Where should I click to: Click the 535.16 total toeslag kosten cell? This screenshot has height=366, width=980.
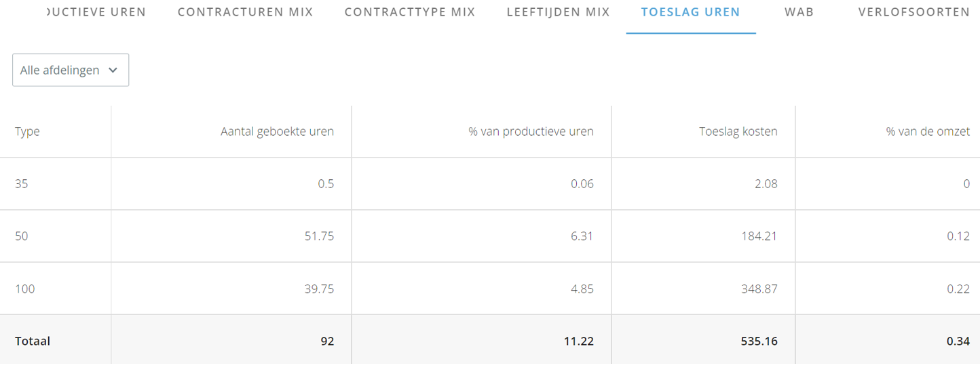759,341
